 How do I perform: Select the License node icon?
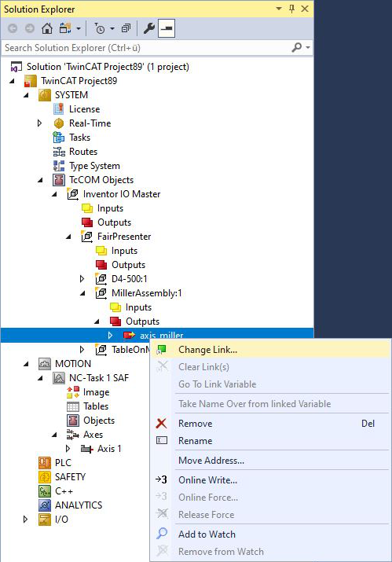pyautogui.click(x=58, y=109)
